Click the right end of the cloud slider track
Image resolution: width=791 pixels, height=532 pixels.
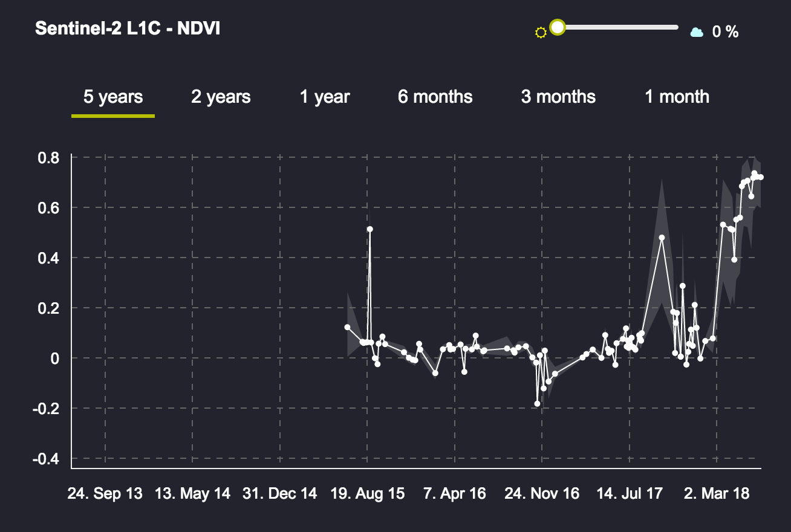[x=675, y=27]
